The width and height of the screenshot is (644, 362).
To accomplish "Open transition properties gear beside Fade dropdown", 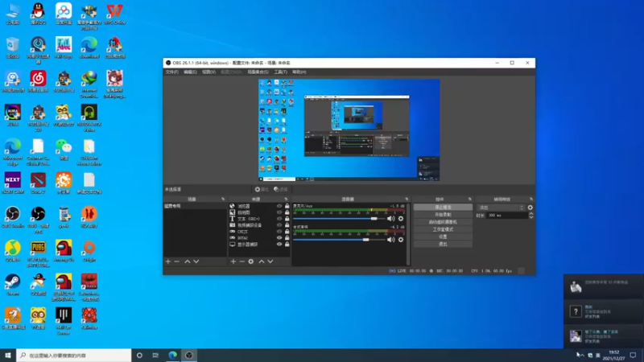I will [x=530, y=208].
